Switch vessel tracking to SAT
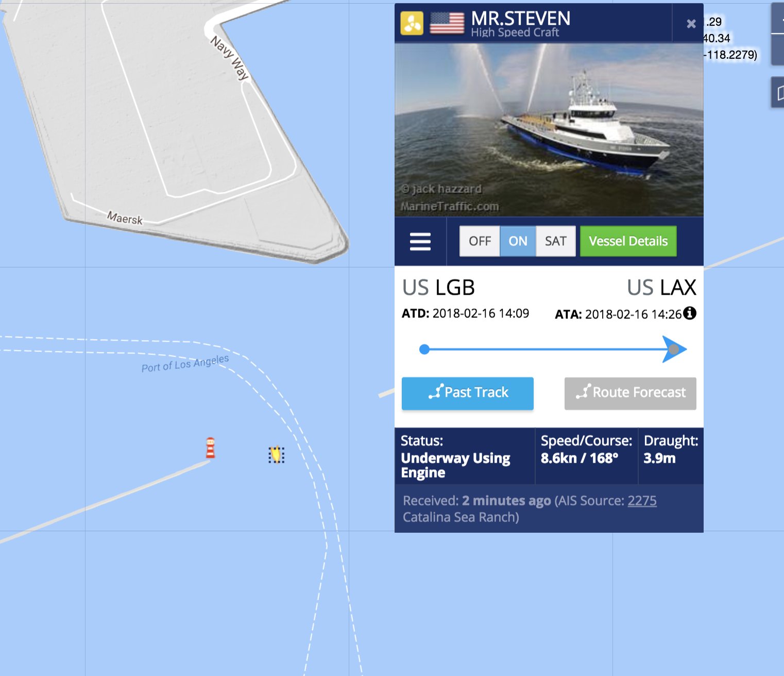Image resolution: width=784 pixels, height=676 pixels. pos(555,241)
